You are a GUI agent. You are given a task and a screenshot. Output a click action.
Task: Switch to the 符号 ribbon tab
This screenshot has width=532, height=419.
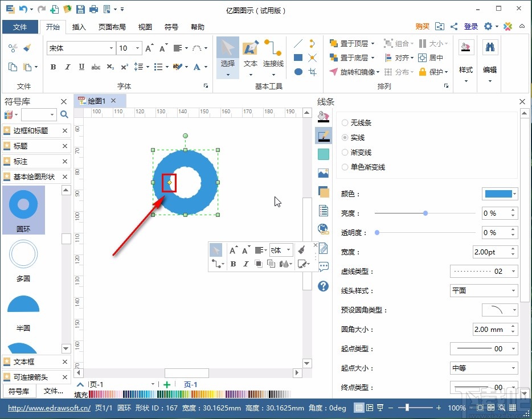[171, 27]
